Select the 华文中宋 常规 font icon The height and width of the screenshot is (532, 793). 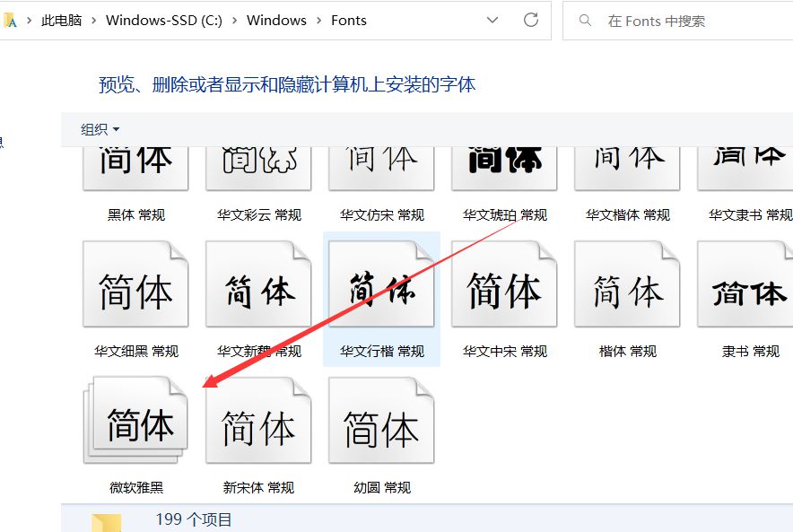(x=504, y=287)
